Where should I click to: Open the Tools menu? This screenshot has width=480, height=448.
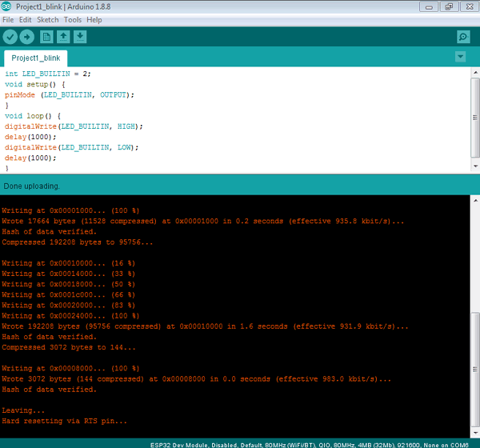click(x=73, y=19)
